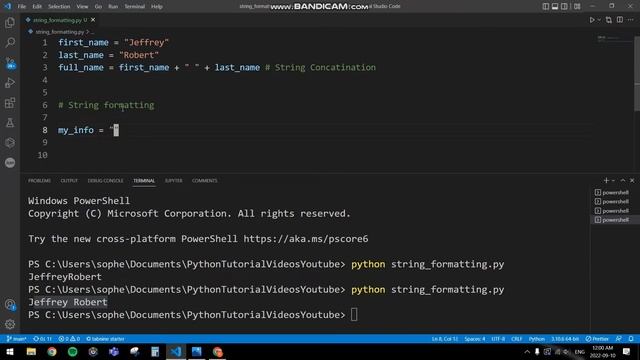Open the notifications bell icon
The height and width of the screenshot is (360, 640).
coord(631,339)
